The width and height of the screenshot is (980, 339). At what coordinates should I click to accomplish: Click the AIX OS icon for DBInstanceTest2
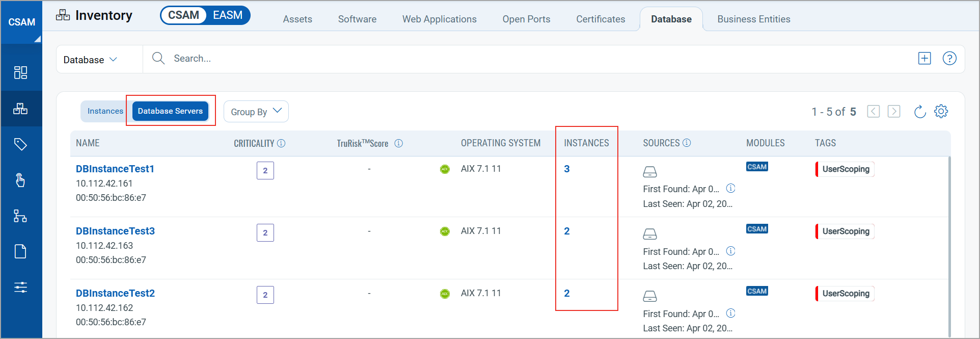tap(445, 294)
